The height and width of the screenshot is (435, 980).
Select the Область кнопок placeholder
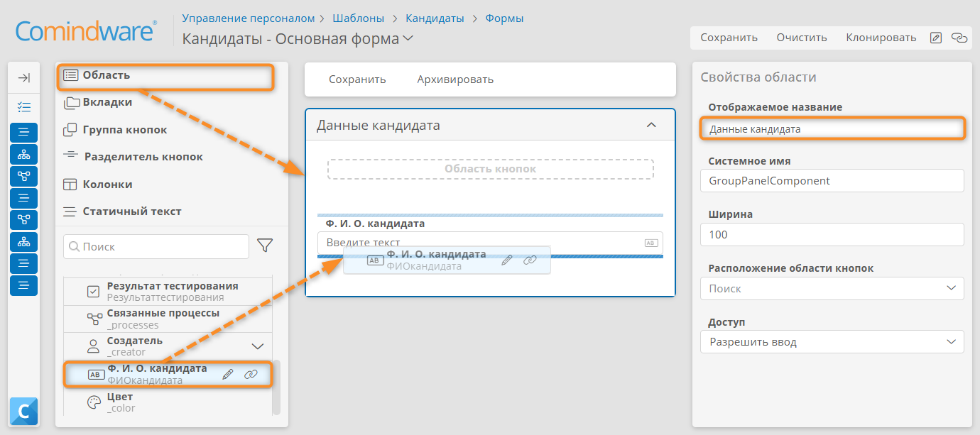click(x=490, y=169)
